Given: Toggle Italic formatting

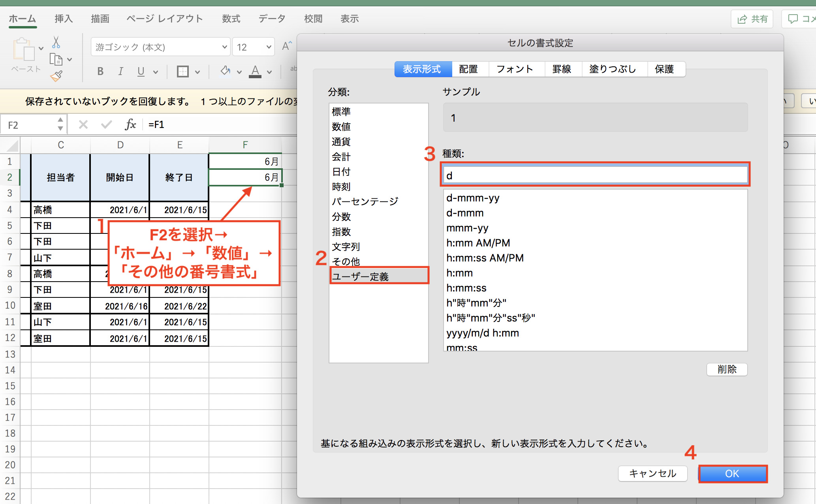Looking at the screenshot, I should (120, 71).
